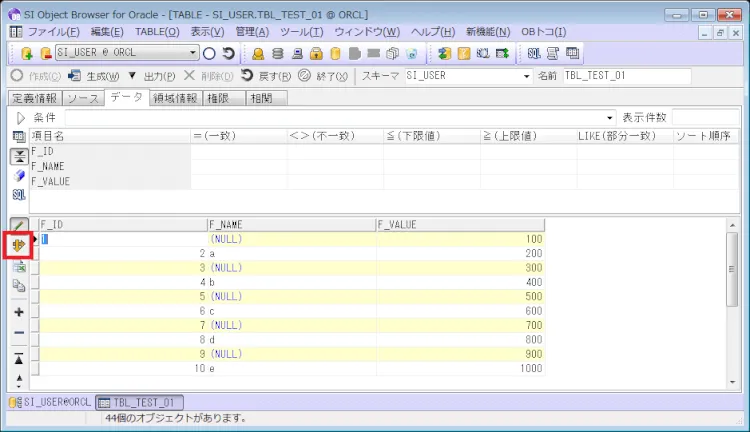This screenshot has height=432, width=750.
Task: Select the F_VALUE cell showing 1000
Action: 460,368
